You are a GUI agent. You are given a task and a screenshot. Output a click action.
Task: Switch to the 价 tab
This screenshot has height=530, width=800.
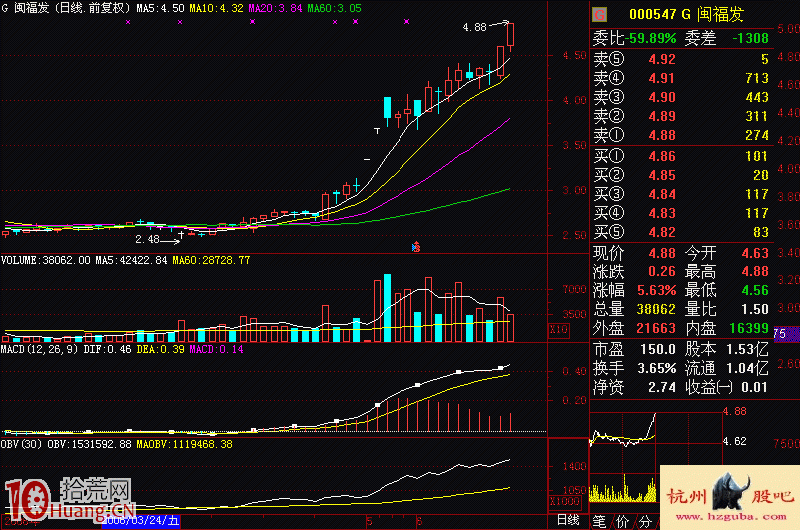[622, 522]
